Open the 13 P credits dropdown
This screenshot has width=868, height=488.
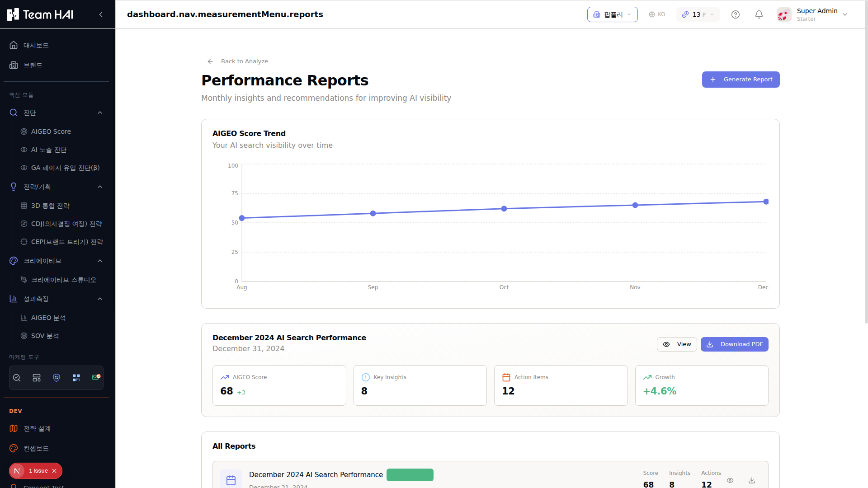pos(698,14)
